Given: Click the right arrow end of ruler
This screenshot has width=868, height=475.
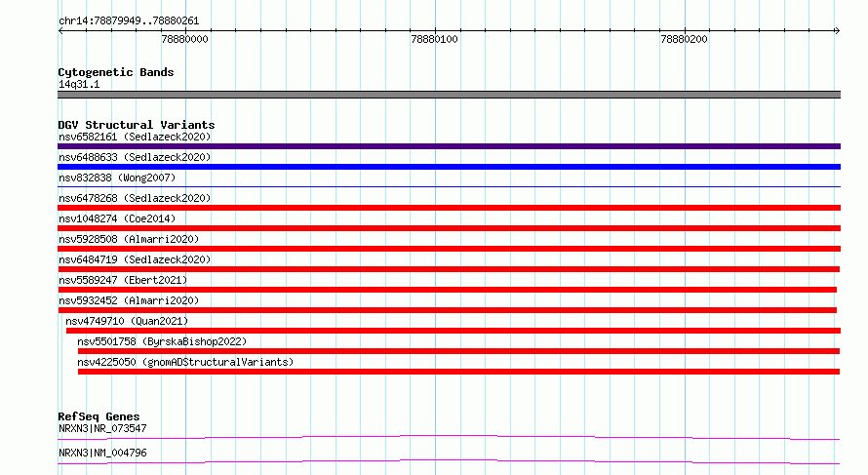Looking at the screenshot, I should [x=837, y=30].
